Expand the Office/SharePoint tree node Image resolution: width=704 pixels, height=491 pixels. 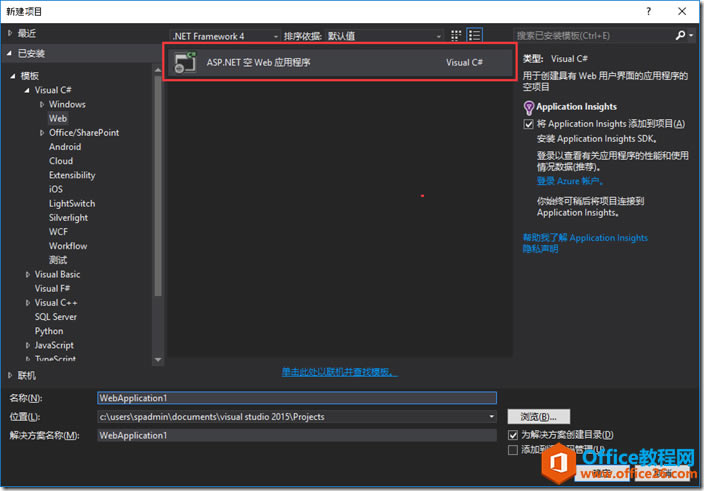(x=42, y=133)
